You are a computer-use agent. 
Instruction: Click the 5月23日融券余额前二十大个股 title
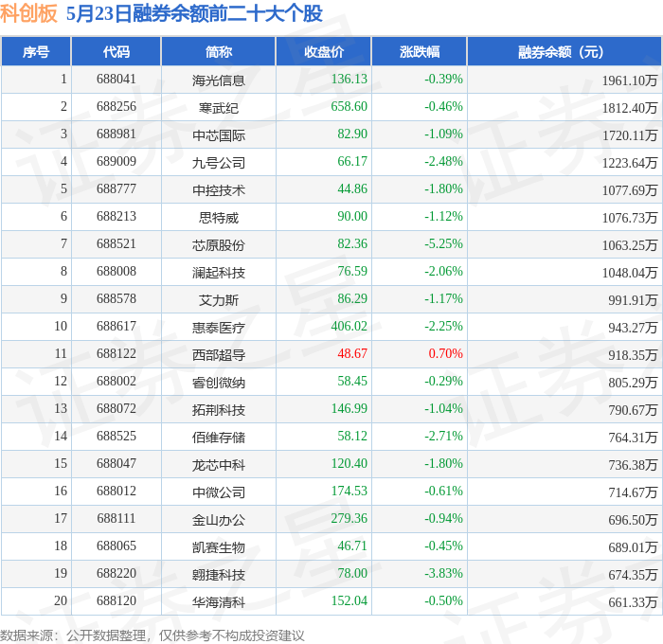[x=194, y=13]
